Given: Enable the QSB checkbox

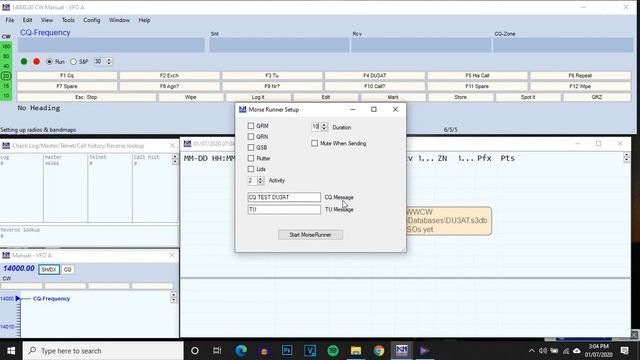Looking at the screenshot, I should 251,147.
